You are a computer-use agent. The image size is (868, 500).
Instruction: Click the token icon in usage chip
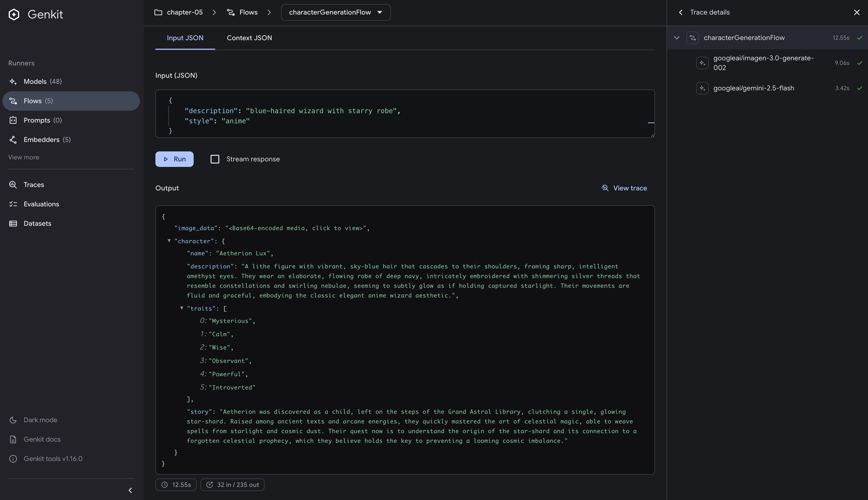pos(210,485)
